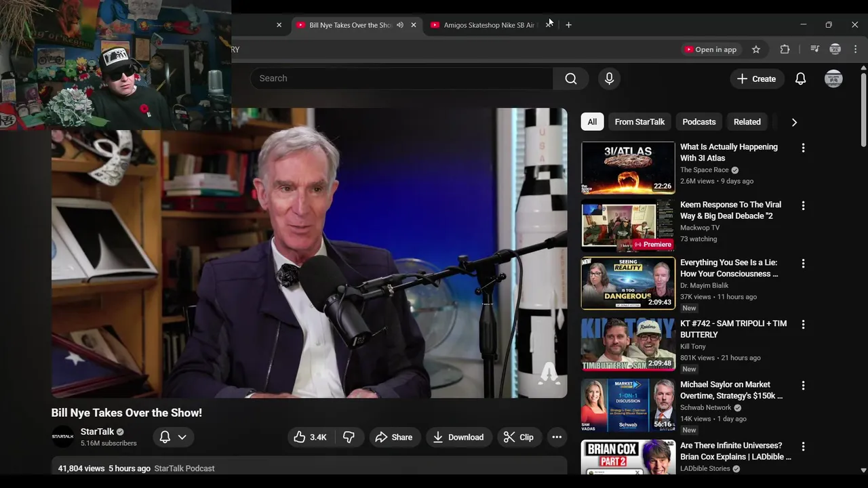Viewport: 868px width, 488px height.
Task: Visit LADbible Stories channel
Action: click(705, 468)
